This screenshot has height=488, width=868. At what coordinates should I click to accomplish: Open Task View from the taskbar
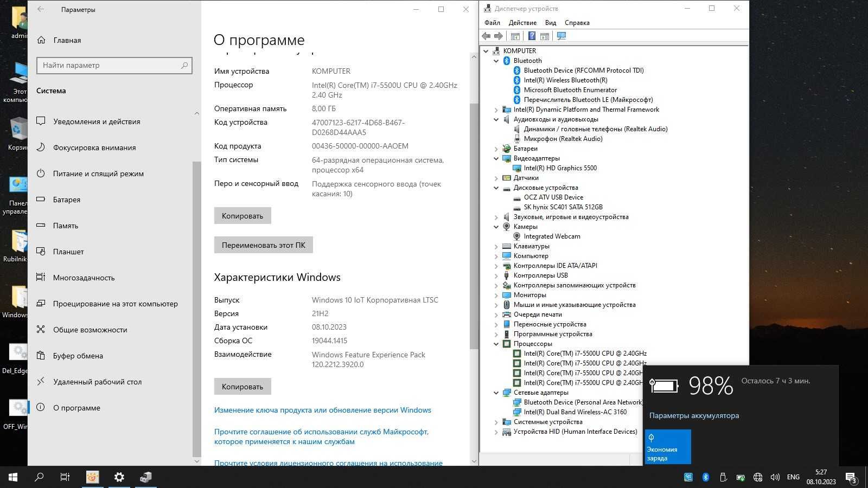(65, 477)
